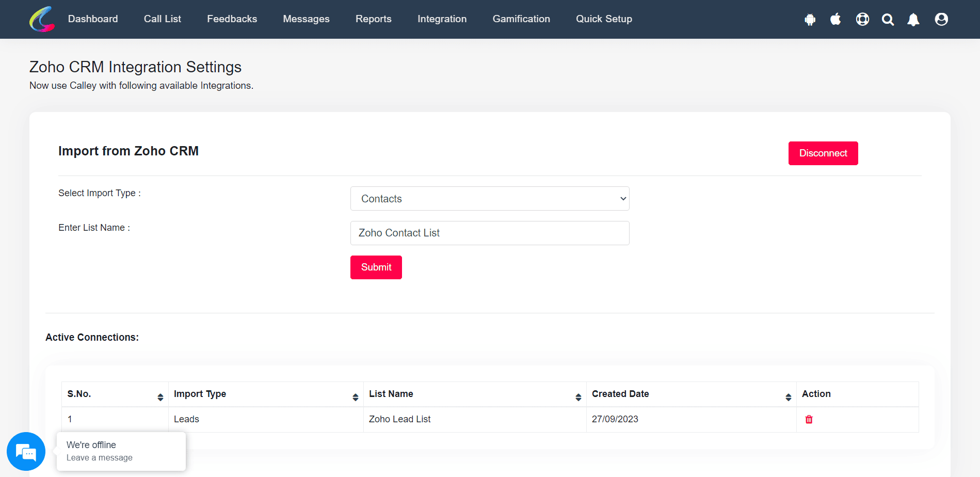Screen dimensions: 980x477
Task: Sort the table by Created Date
Action: [x=692, y=394]
